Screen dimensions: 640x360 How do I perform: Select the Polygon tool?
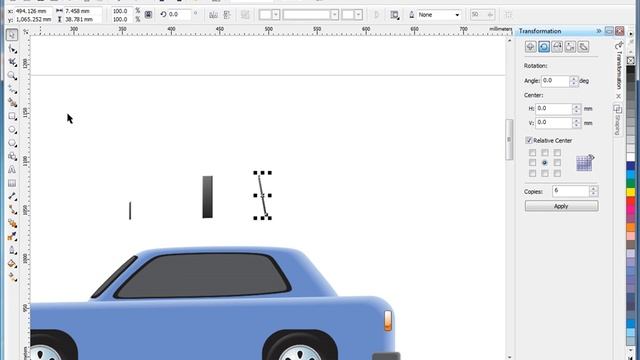coord(12,143)
